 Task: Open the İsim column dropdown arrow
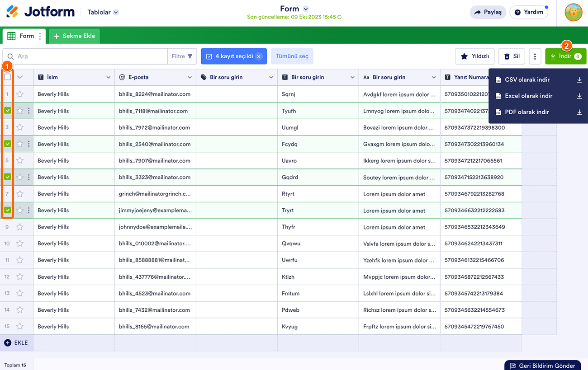(108, 77)
